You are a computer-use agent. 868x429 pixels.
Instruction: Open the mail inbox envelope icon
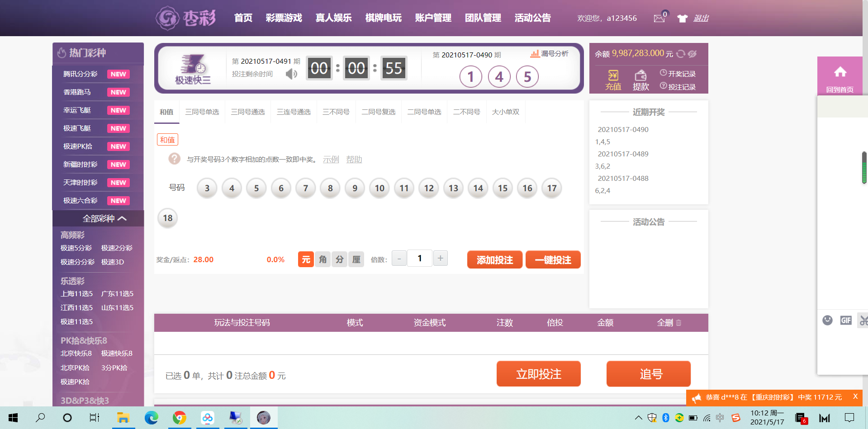coord(659,19)
